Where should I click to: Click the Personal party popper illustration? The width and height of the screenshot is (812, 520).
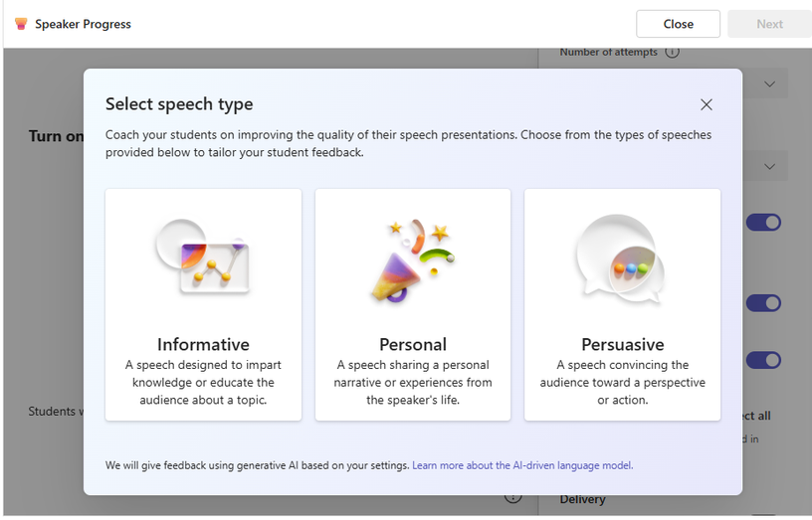[x=413, y=260]
